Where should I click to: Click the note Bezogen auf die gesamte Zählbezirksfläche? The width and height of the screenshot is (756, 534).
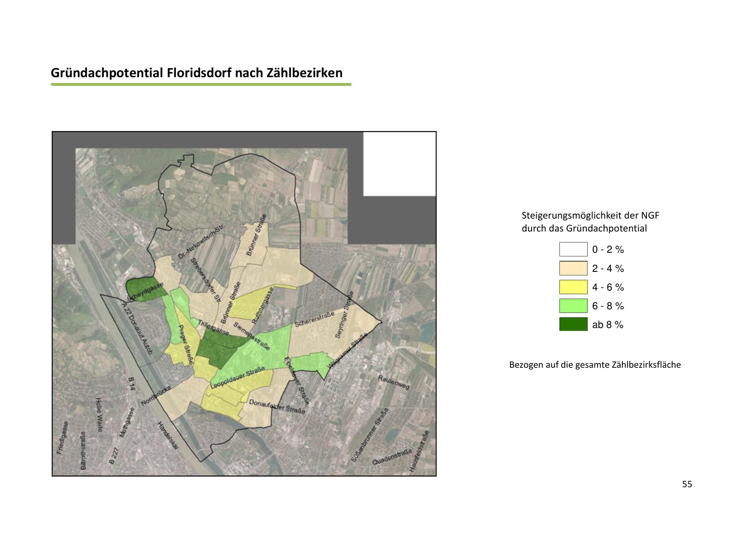point(595,365)
